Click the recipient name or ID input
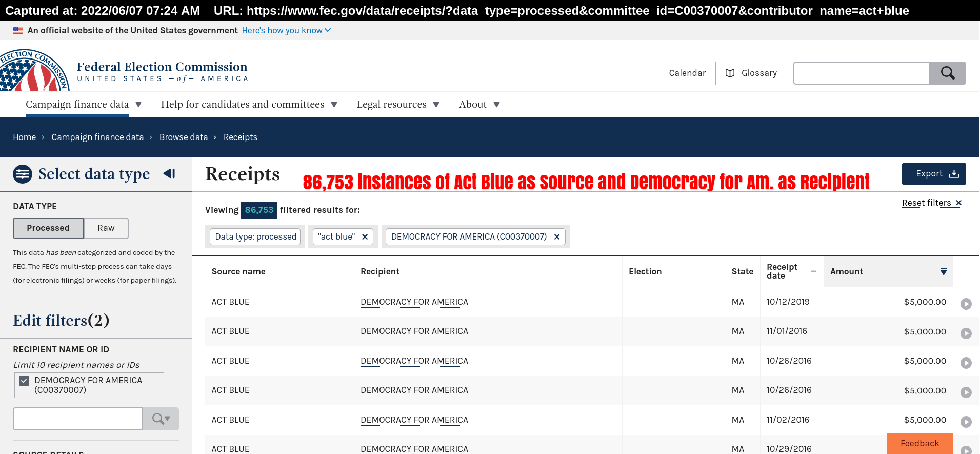This screenshot has width=980, height=454. point(78,419)
